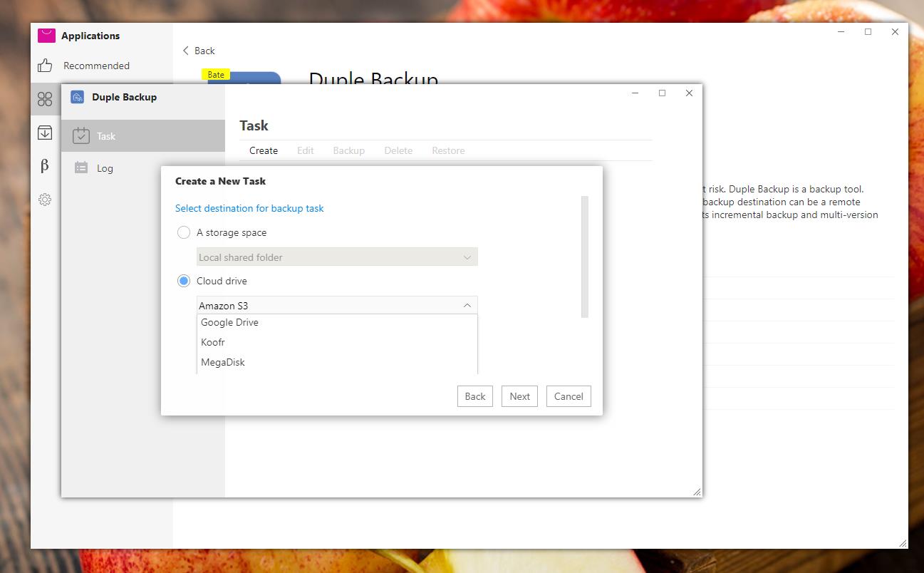Screen dimensions: 924x573
Task: Pick MegaDisk as the cloud destination
Action: coord(223,362)
